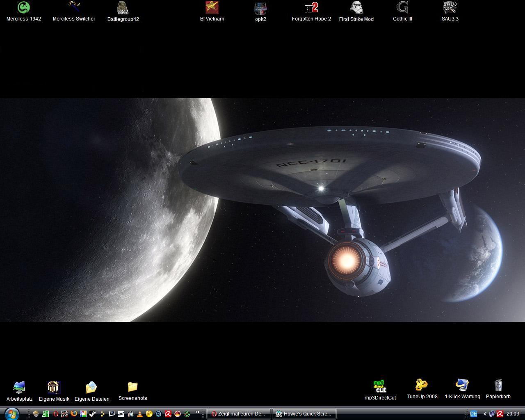Open the DE language bar indicator
Image resolution: width=525 pixels, height=420 pixels.
click(473, 414)
